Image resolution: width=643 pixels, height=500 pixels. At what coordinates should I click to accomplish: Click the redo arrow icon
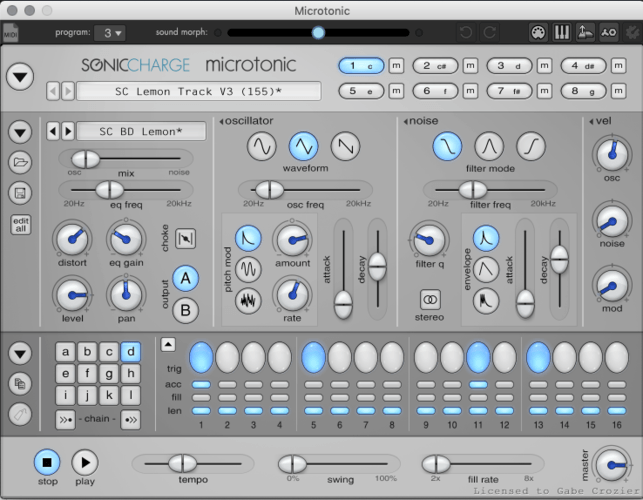tap(490, 32)
